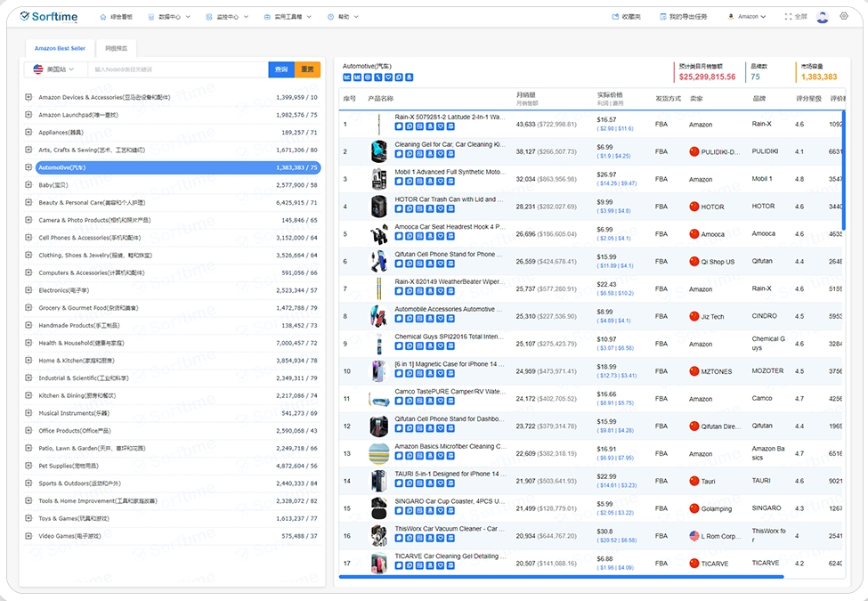Expand the Baby category tree node

tap(28, 185)
